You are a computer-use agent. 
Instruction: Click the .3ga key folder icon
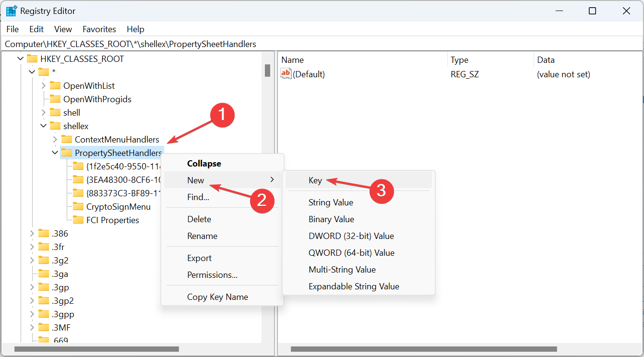click(x=44, y=274)
